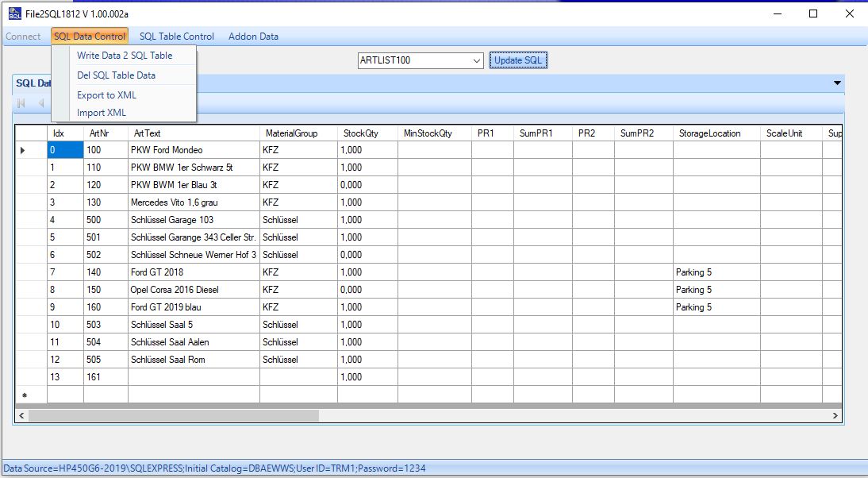Select StockQty '0,000' in ArtNr 120 row

point(367,185)
